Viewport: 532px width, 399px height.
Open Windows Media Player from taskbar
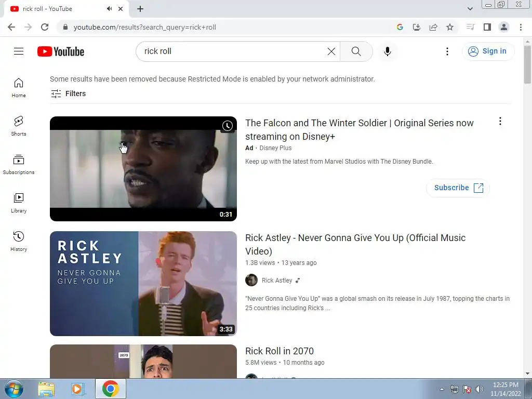pos(78,389)
